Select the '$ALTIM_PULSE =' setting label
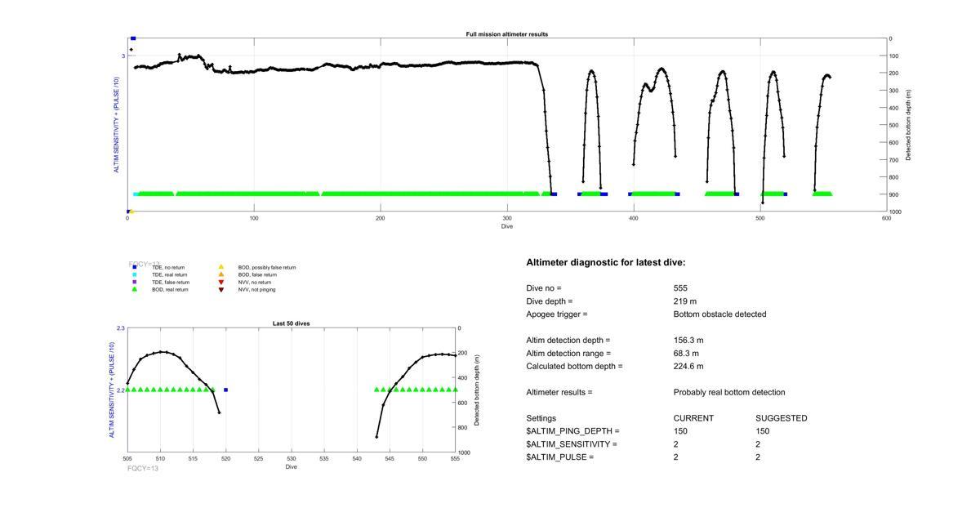 [x=559, y=457]
